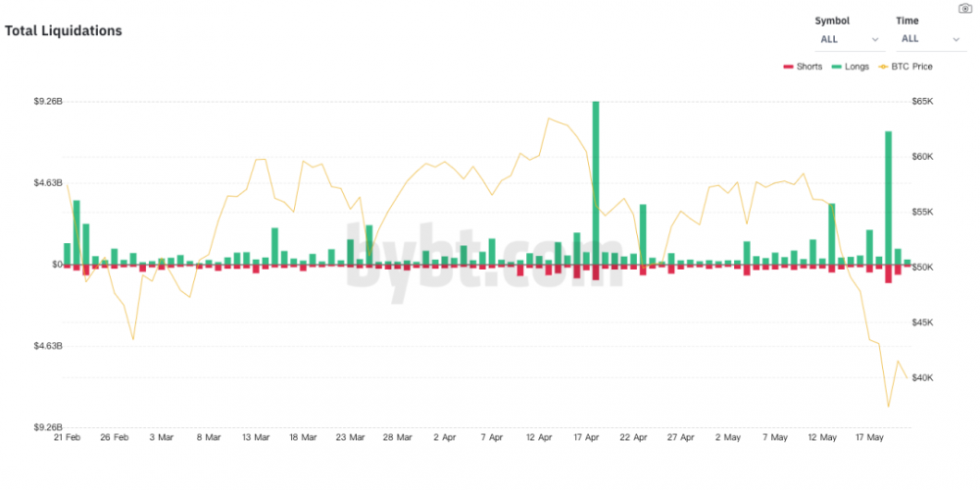Click the tall green bar near 12 May

[x=831, y=233]
